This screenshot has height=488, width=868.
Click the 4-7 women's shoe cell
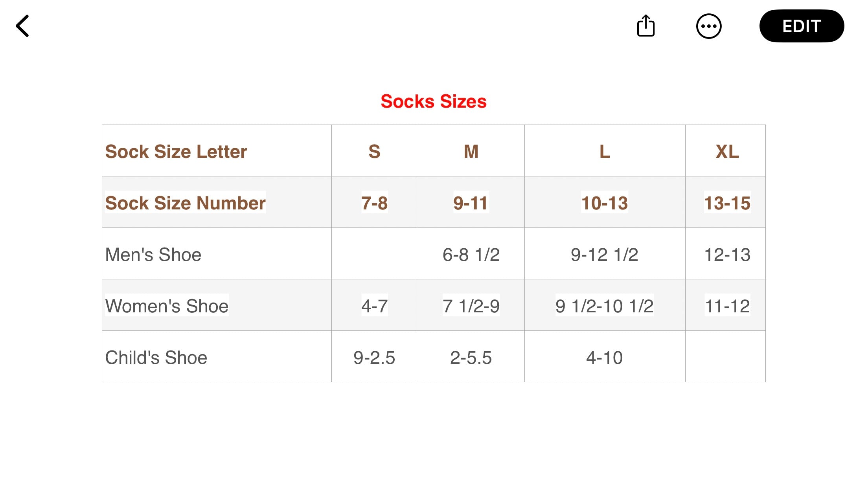374,306
